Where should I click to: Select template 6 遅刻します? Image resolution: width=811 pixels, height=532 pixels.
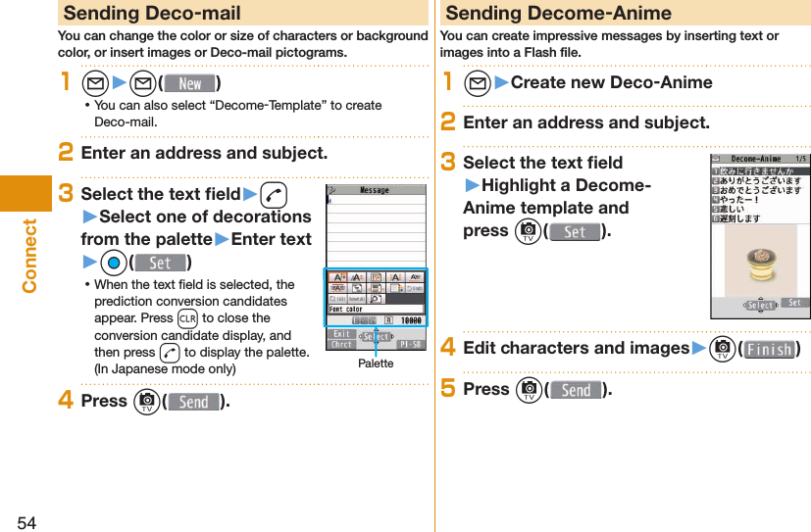click(x=760, y=218)
